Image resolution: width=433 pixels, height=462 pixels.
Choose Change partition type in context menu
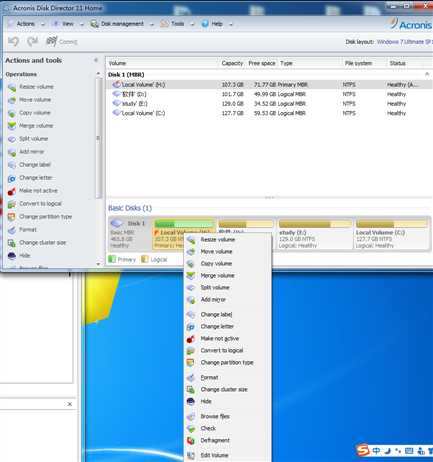pyautogui.click(x=228, y=363)
